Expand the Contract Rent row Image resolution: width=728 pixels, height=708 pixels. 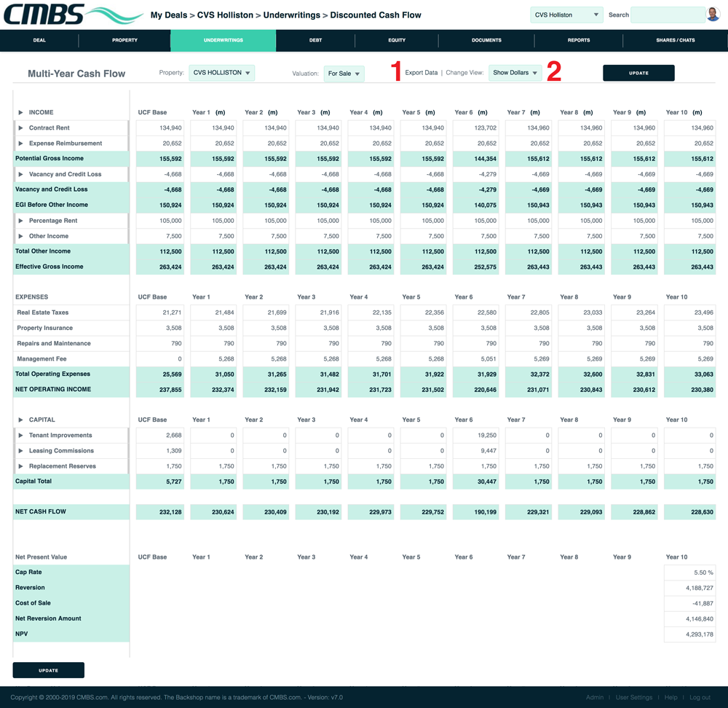(20, 127)
